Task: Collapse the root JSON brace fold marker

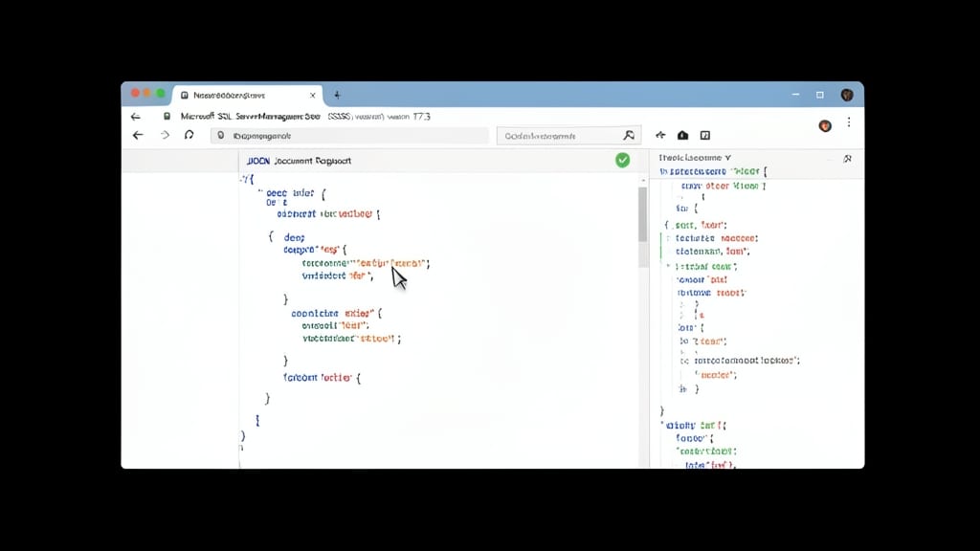Action: click(x=242, y=179)
